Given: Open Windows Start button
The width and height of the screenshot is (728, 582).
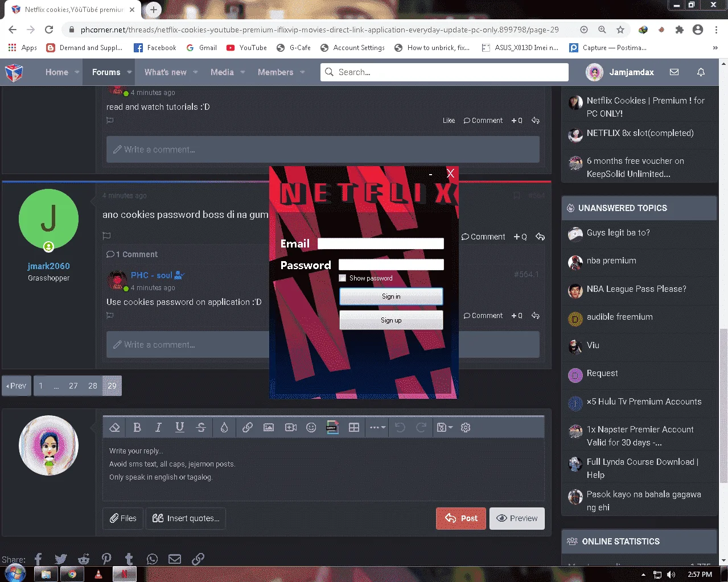Looking at the screenshot, I should (x=15, y=573).
